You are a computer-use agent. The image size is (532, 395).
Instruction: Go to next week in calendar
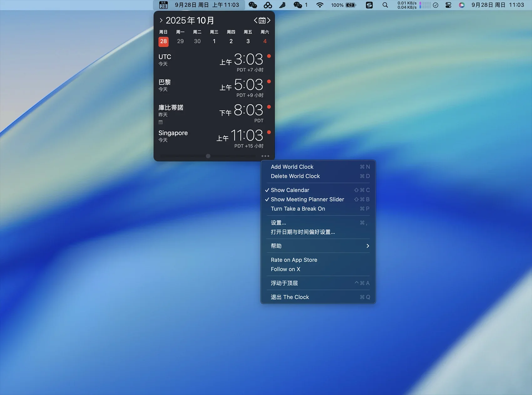(269, 20)
